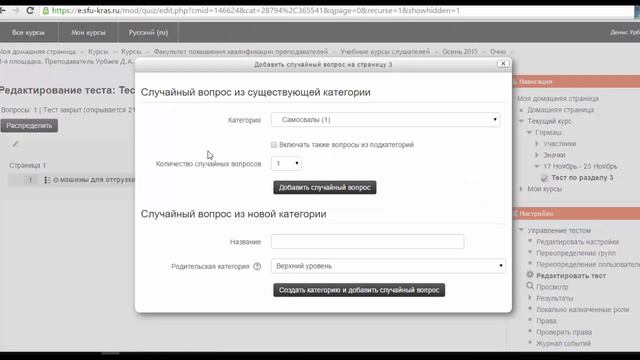Expand Мои курсы in navigation tree
The width and height of the screenshot is (640, 360).
[521, 189]
